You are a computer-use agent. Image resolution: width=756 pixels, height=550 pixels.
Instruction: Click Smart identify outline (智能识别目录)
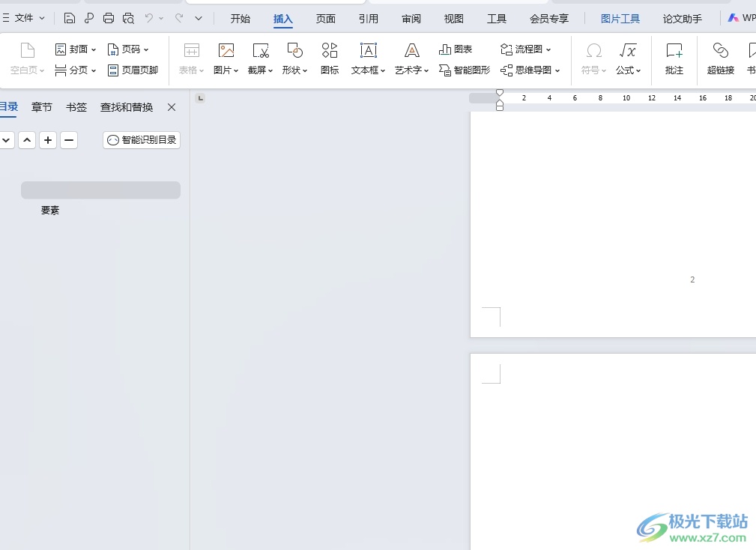coord(142,140)
